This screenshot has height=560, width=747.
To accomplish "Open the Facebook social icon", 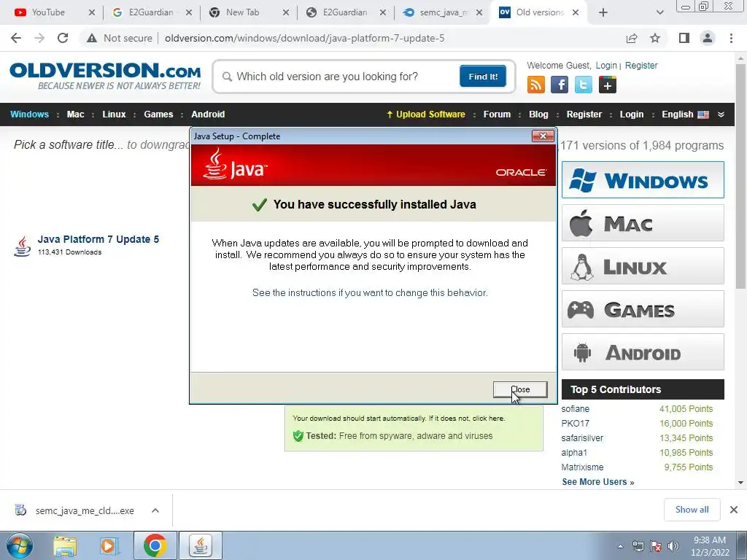I will (x=560, y=85).
